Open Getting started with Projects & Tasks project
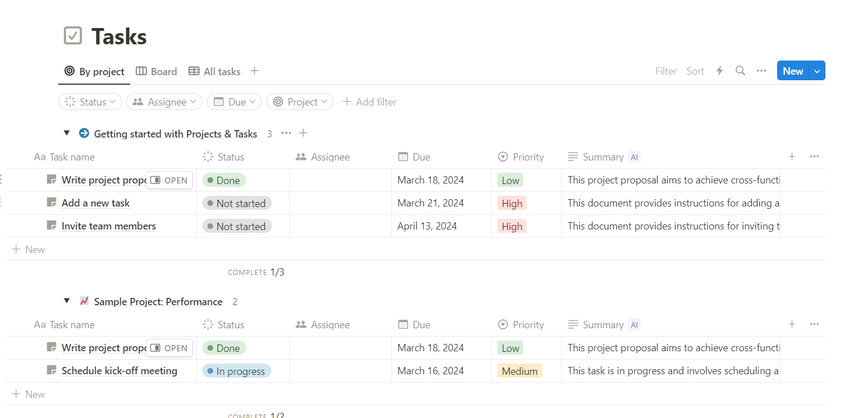The image size is (868, 418). pos(176,134)
